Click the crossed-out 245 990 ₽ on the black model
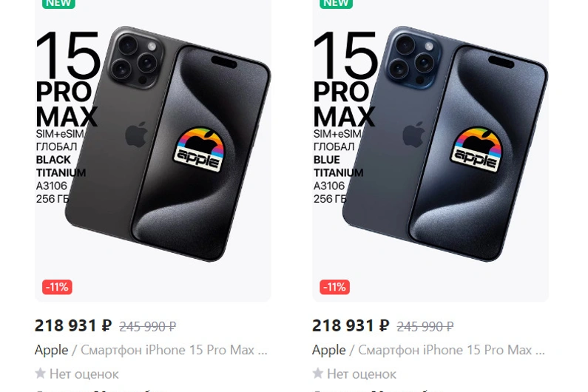588x392 pixels. tap(147, 327)
